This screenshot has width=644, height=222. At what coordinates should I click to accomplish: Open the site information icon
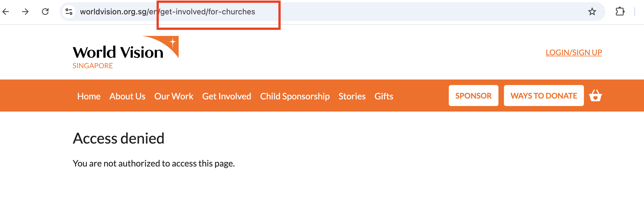[69, 12]
